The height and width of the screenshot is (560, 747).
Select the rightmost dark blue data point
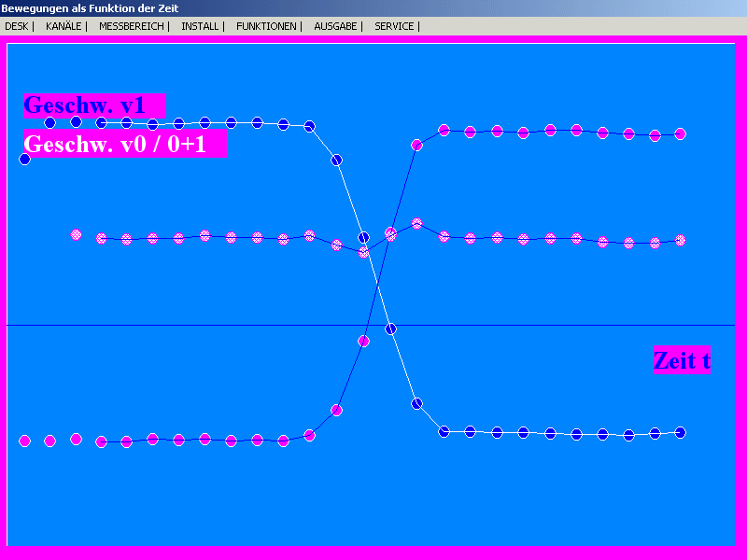click(681, 432)
